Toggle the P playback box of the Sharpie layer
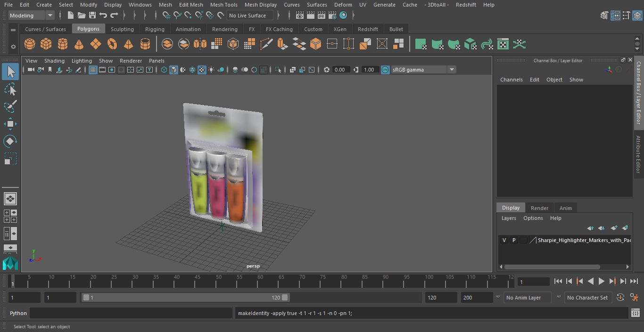644x332 pixels. (514, 240)
